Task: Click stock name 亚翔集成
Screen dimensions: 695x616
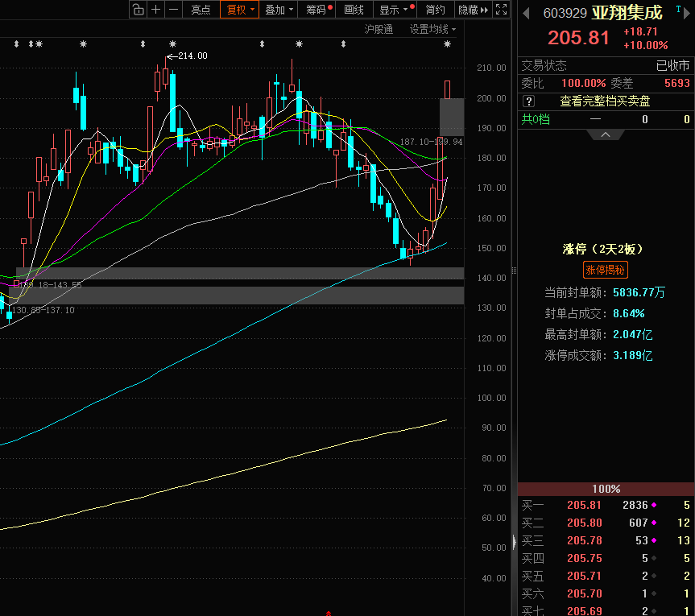Action: point(627,13)
